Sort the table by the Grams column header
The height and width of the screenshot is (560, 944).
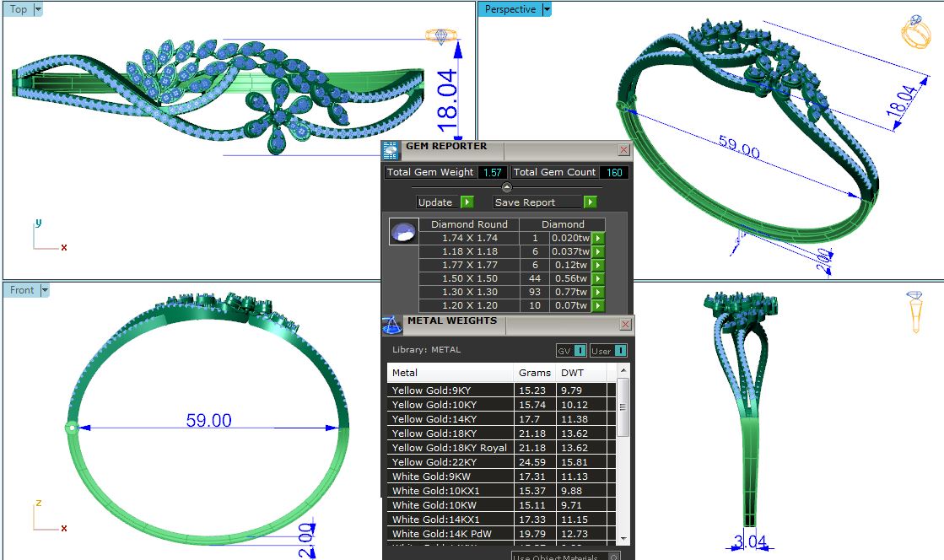pyautogui.click(x=534, y=373)
